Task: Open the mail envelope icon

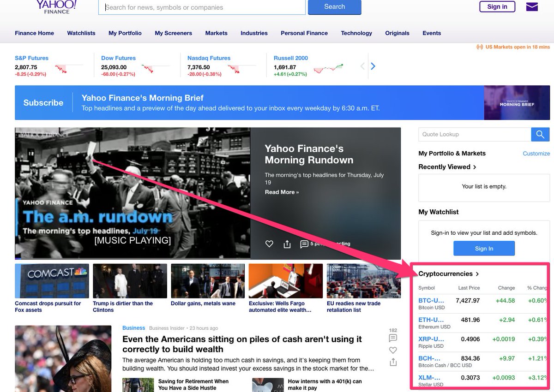Action: (x=532, y=6)
